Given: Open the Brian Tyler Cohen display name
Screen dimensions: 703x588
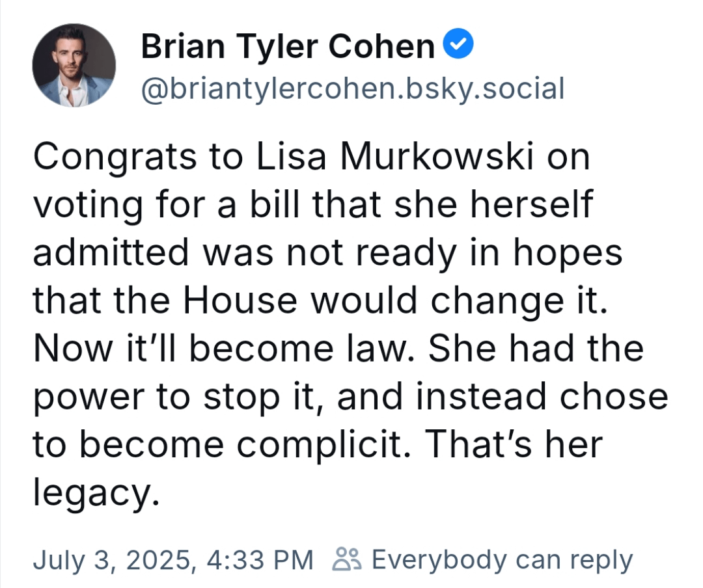Looking at the screenshot, I should [x=288, y=47].
